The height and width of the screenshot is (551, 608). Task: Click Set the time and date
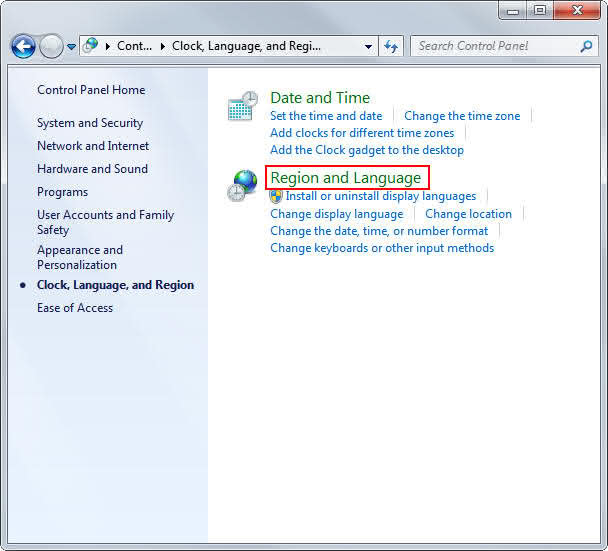(x=326, y=116)
